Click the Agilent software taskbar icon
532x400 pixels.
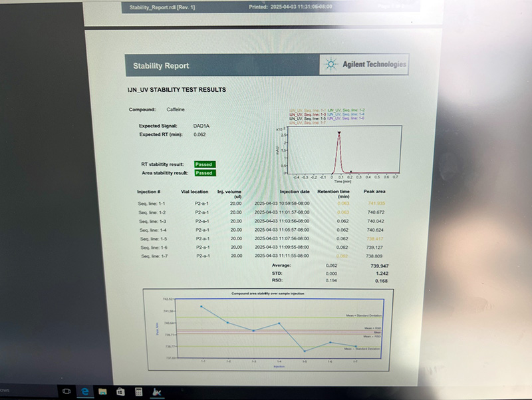click(x=157, y=391)
